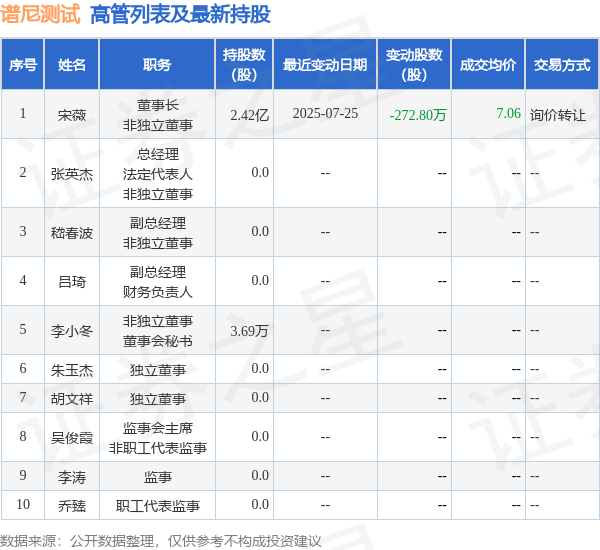This screenshot has width=600, height=550.
Task: Click the name 胡文祥
Action: [72, 399]
